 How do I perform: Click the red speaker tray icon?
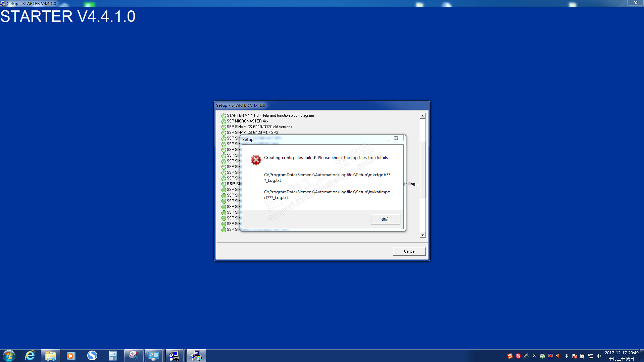pyautogui.click(x=558, y=356)
